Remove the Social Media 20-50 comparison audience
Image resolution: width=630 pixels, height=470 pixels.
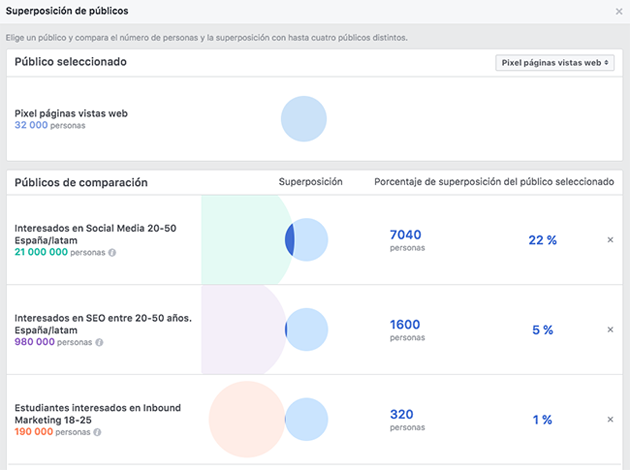click(x=610, y=240)
